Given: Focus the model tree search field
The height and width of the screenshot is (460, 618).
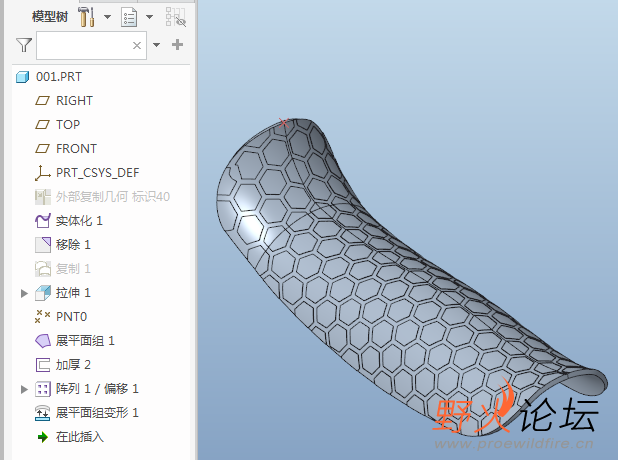Looking at the screenshot, I should click(91, 45).
